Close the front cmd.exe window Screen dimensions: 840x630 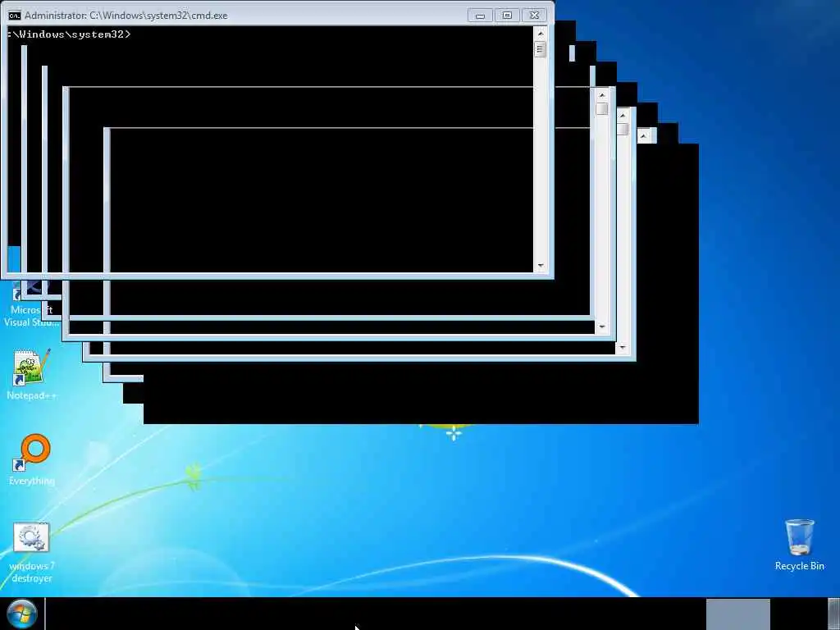click(x=534, y=16)
